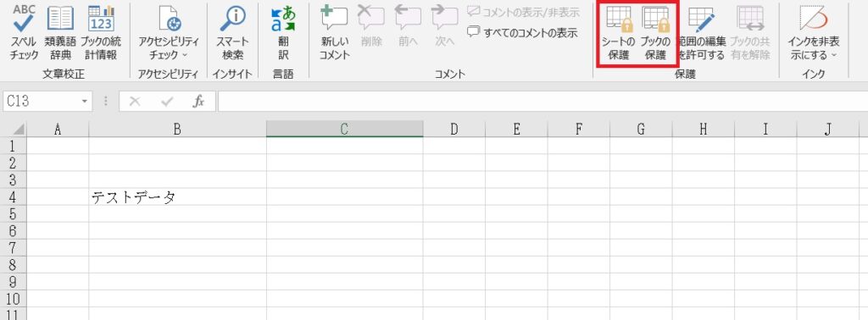Image resolution: width=868 pixels, height=320 pixels.
Task: Show ブックの統計情報 workbook statistics
Action: [x=101, y=33]
